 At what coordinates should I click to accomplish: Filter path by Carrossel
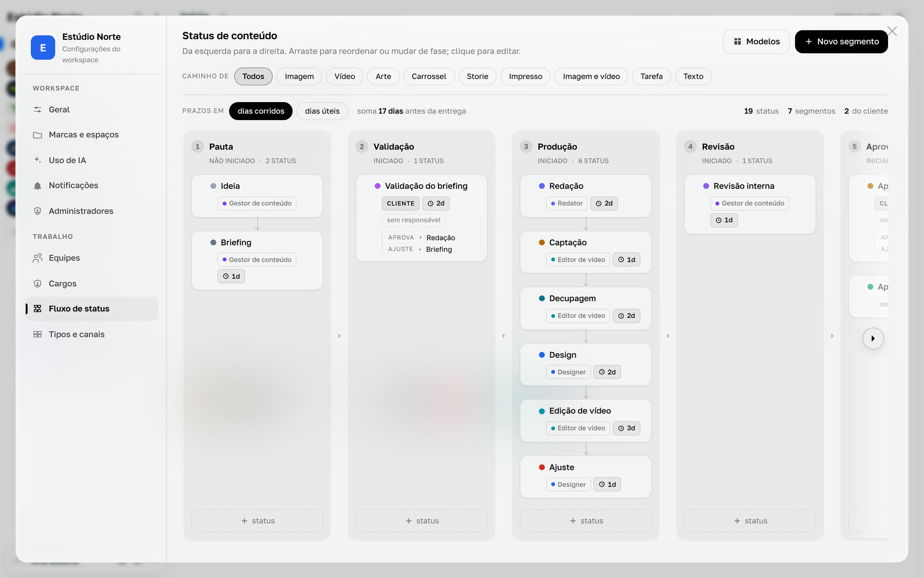429,76
